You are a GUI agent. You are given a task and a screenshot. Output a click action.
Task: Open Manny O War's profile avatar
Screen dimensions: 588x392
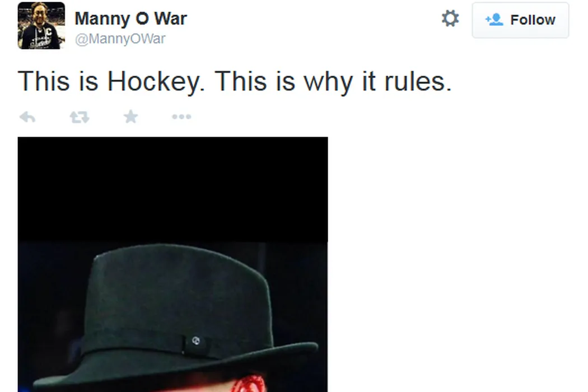[x=41, y=26]
